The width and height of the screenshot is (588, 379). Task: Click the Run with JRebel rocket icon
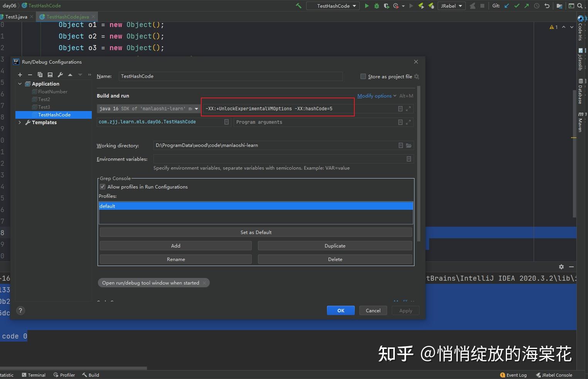point(421,6)
